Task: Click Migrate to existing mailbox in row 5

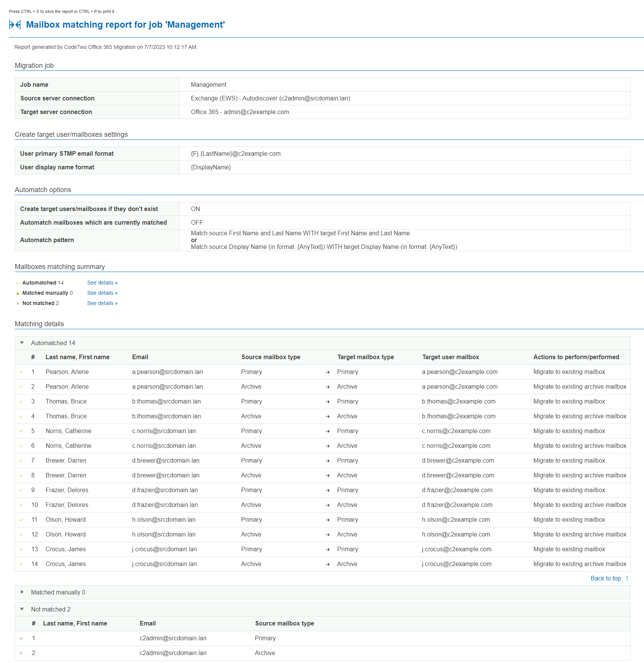Action: pyautogui.click(x=569, y=431)
